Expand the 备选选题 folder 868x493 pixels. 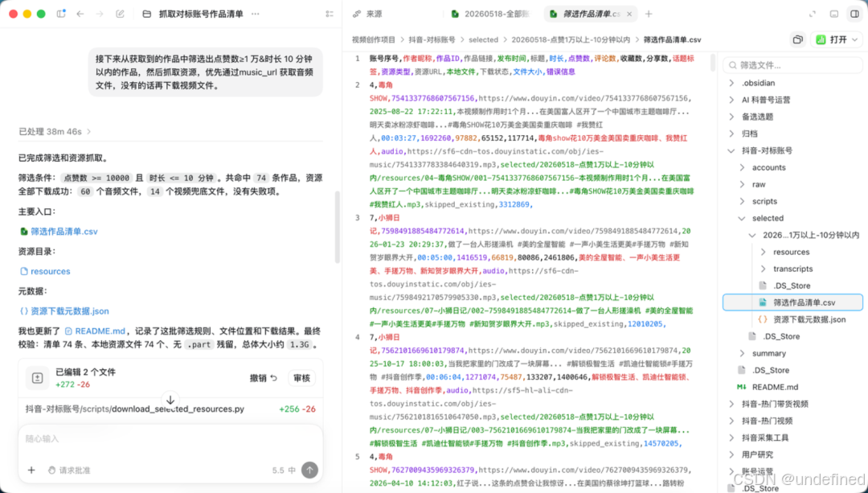click(732, 117)
